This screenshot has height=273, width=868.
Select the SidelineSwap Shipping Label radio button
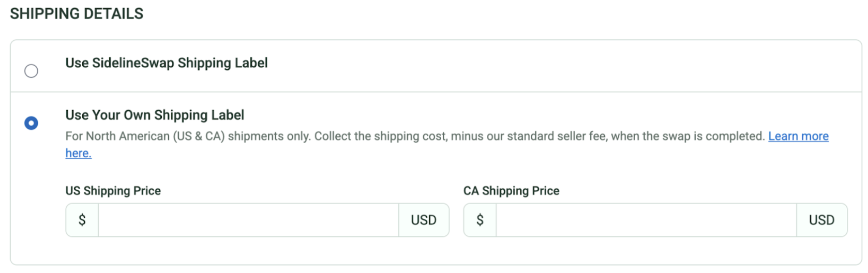click(x=31, y=71)
